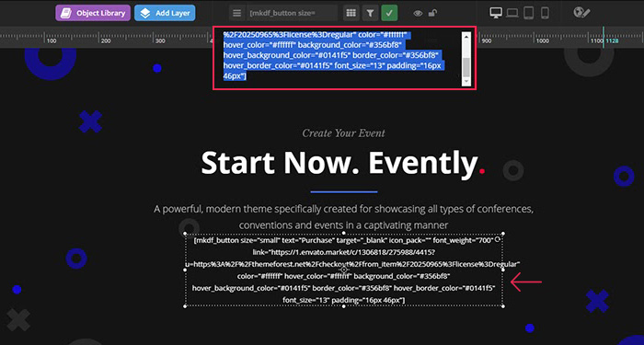Click the center move handle of selected layer
The height and width of the screenshot is (345, 644).
click(344, 270)
